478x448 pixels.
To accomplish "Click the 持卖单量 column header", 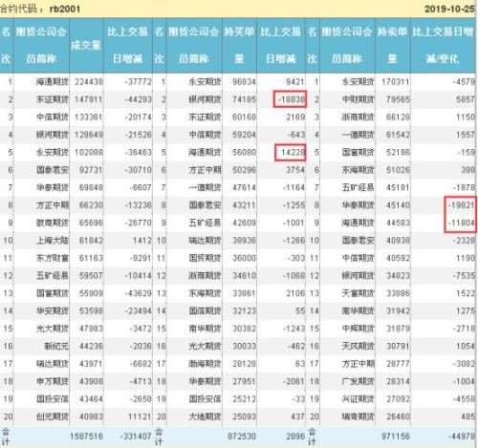I will [392, 45].
